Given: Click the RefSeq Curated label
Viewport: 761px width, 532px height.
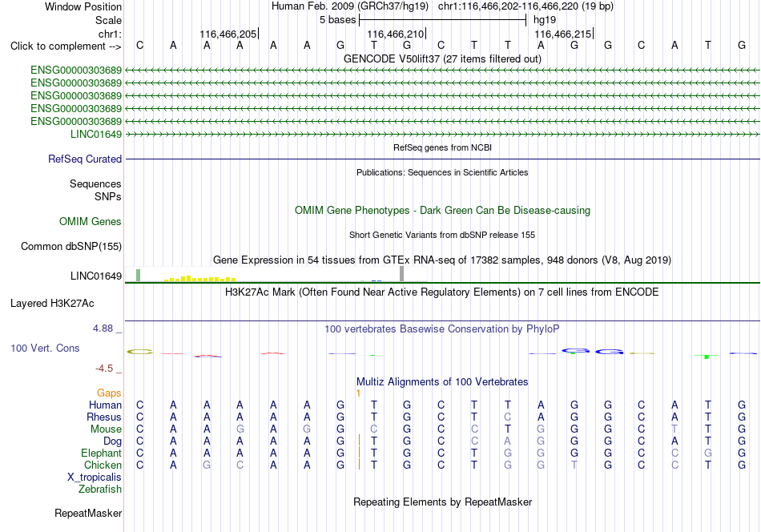Looking at the screenshot, I should coord(85,159).
